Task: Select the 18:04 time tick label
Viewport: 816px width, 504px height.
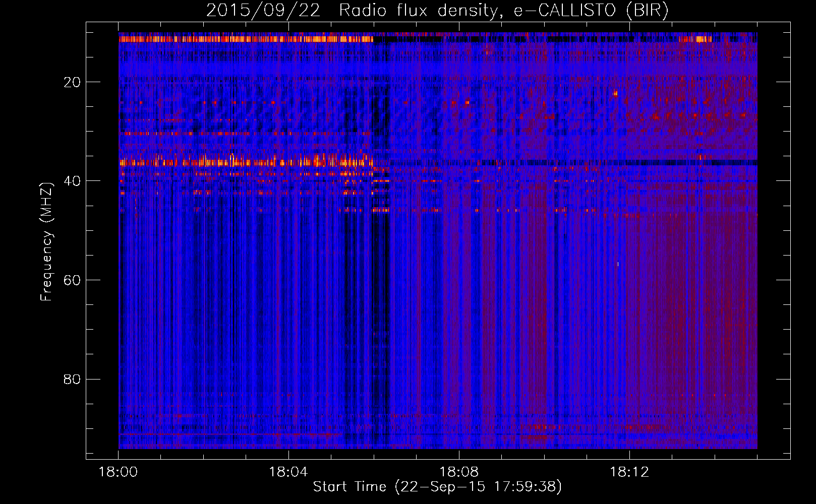Action: click(x=288, y=472)
